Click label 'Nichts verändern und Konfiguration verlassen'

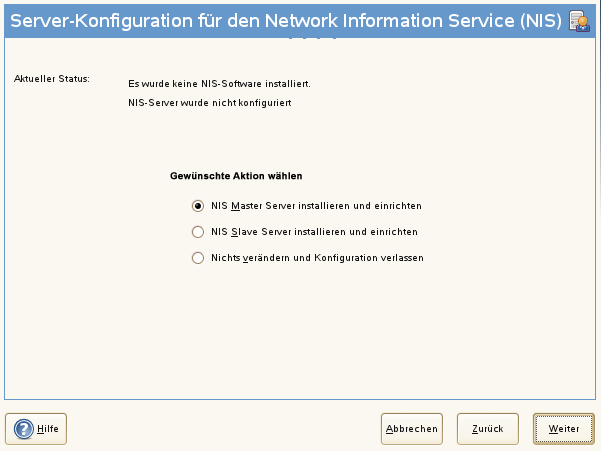pos(317,257)
